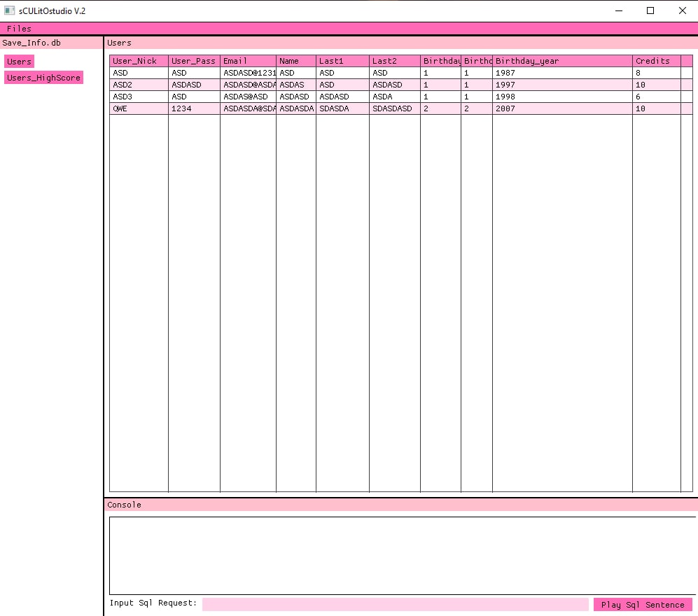The width and height of the screenshot is (698, 616).
Task: Select the ASDAS@ASD email cell
Action: pyautogui.click(x=248, y=97)
